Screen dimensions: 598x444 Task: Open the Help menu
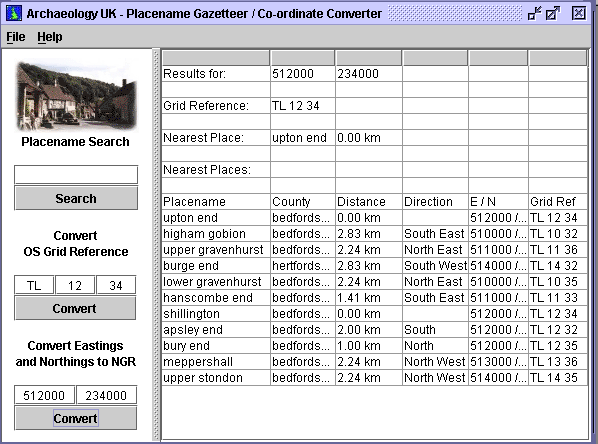(x=50, y=37)
